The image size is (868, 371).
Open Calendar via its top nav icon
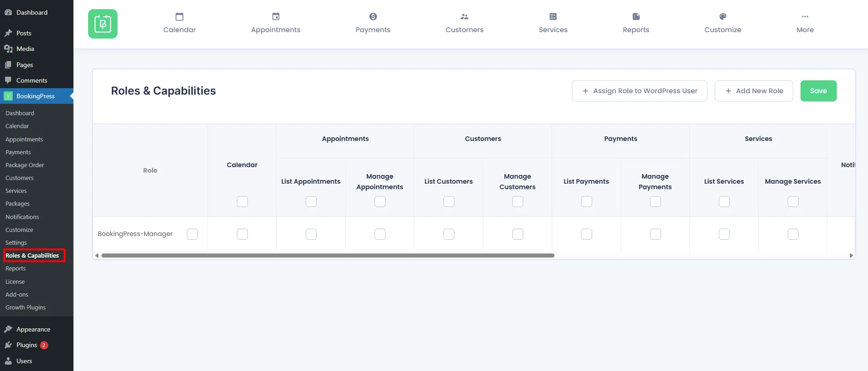179,17
